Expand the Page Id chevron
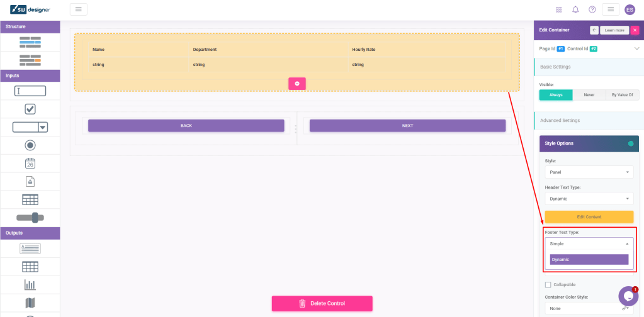This screenshot has height=317, width=644. tap(636, 48)
